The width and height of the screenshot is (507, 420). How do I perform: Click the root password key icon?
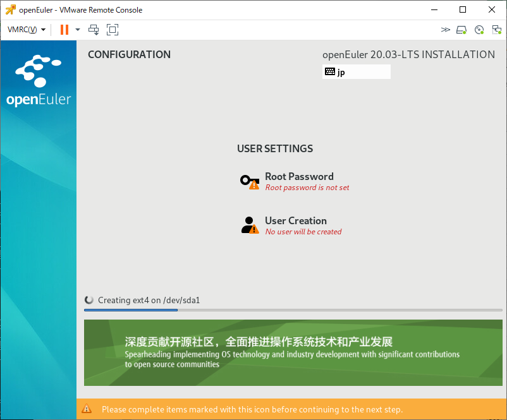point(250,182)
